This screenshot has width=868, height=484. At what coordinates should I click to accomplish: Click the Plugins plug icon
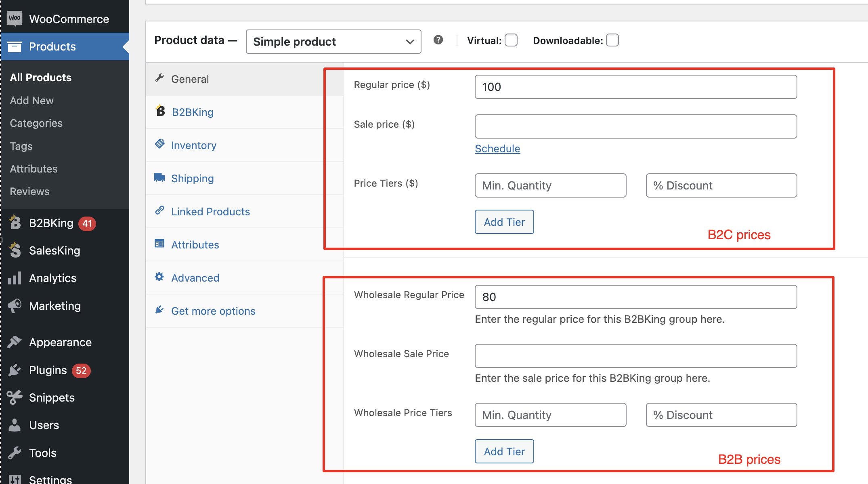[x=15, y=370]
